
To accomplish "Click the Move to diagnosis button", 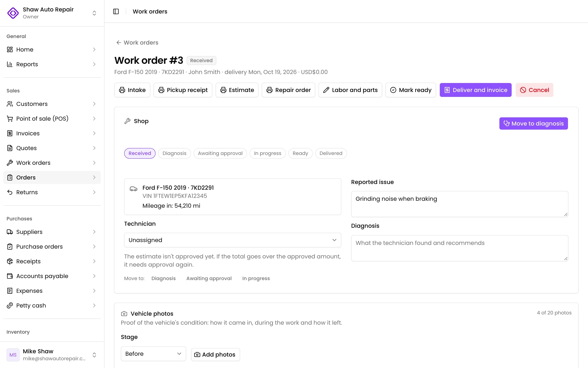I will click(x=533, y=124).
